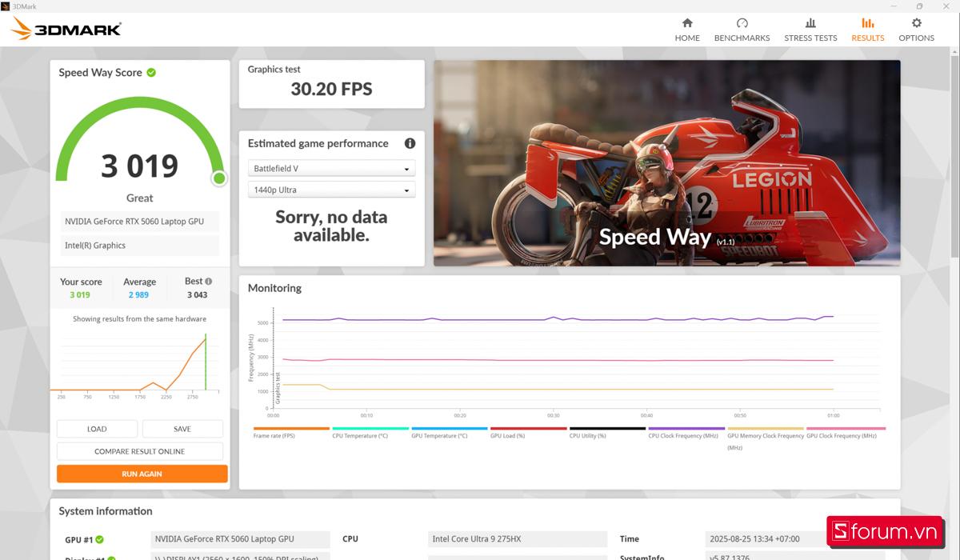Click the Home icon in top navigation

(687, 24)
